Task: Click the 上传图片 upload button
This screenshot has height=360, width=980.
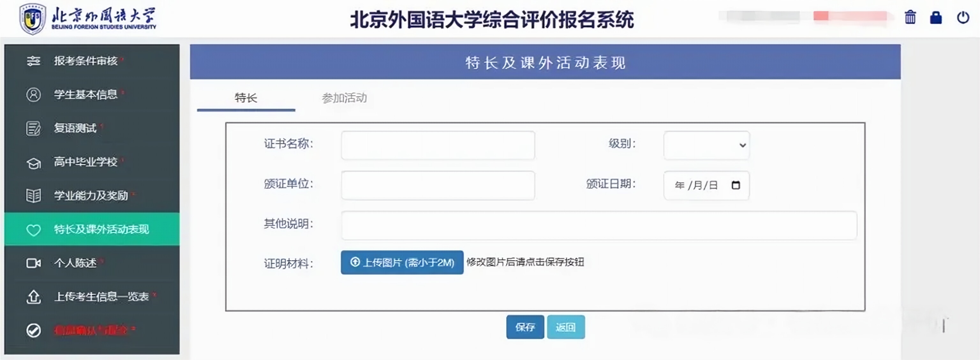Action: 402,262
